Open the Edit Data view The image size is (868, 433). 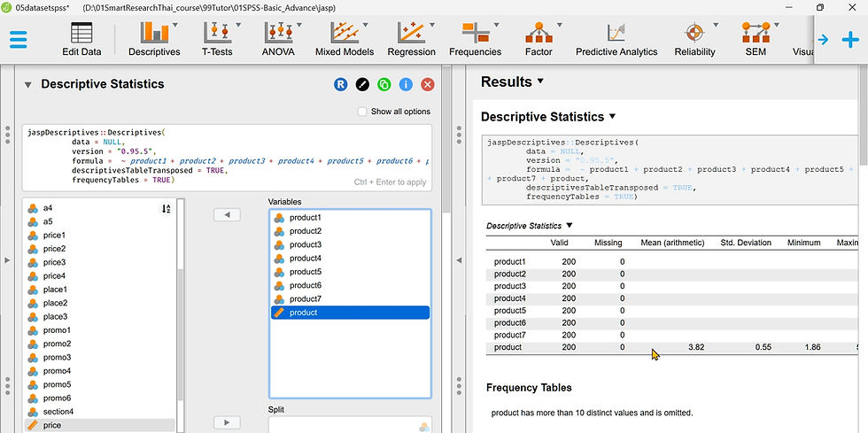(81, 39)
